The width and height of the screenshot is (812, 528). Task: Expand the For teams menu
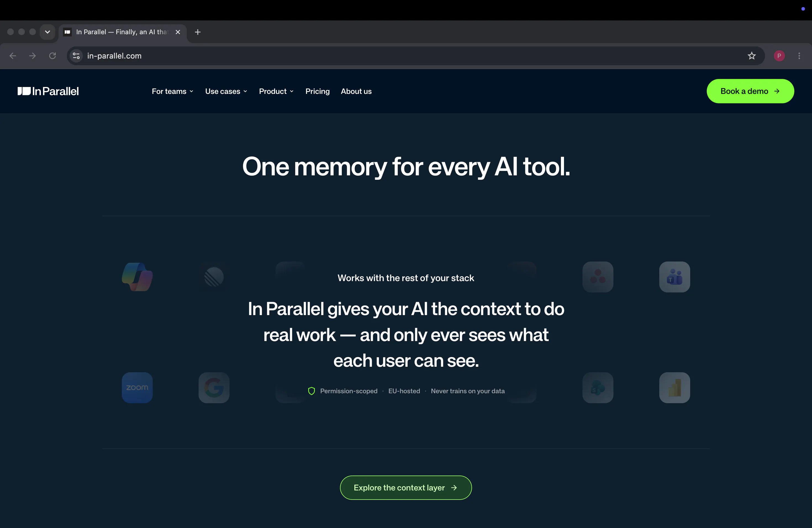(173, 91)
